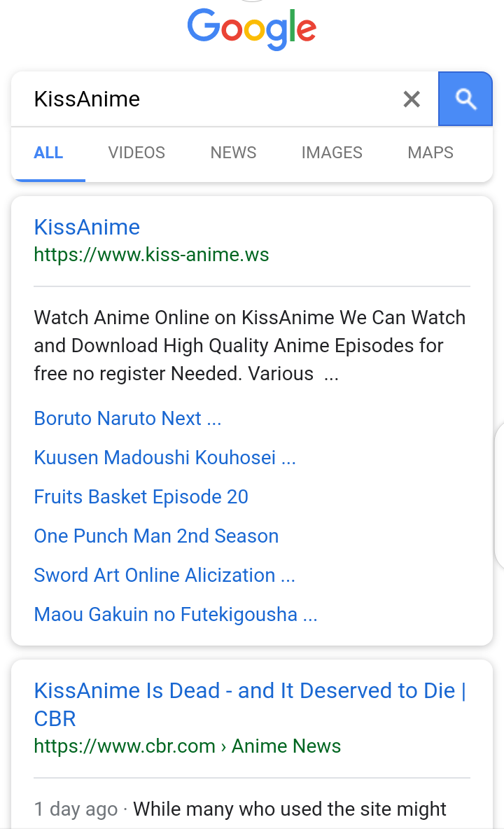Click the Google logo

pos(252,29)
